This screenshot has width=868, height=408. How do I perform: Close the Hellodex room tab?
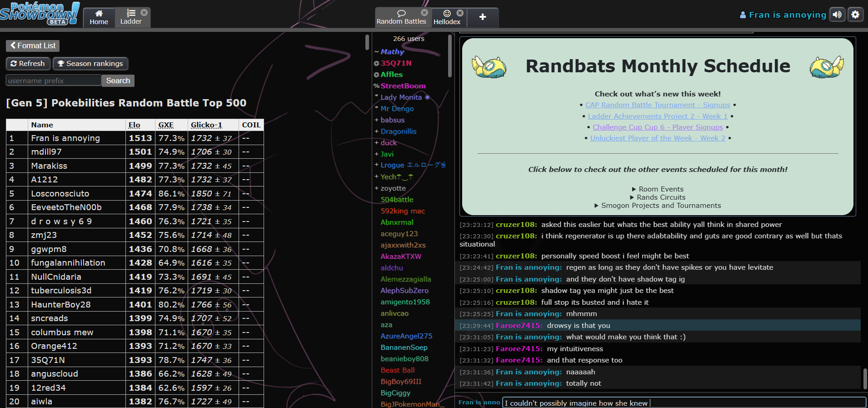[x=460, y=13]
